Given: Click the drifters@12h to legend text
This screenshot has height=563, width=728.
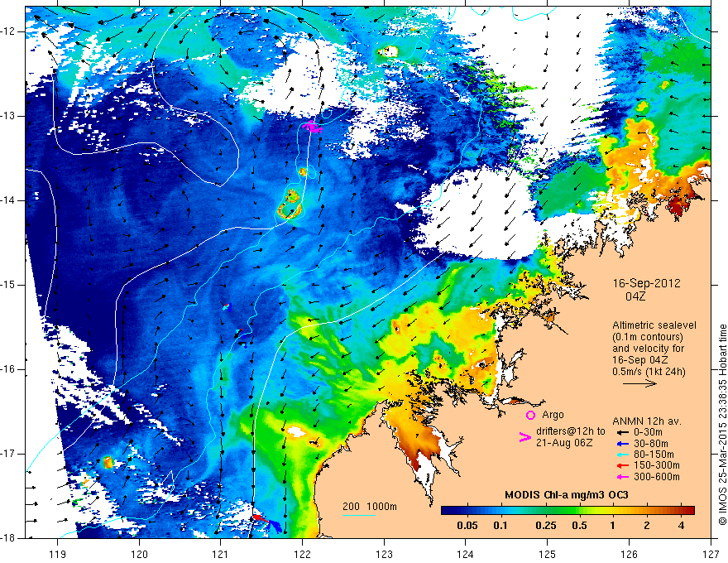Looking at the screenshot, I should 571,431.
